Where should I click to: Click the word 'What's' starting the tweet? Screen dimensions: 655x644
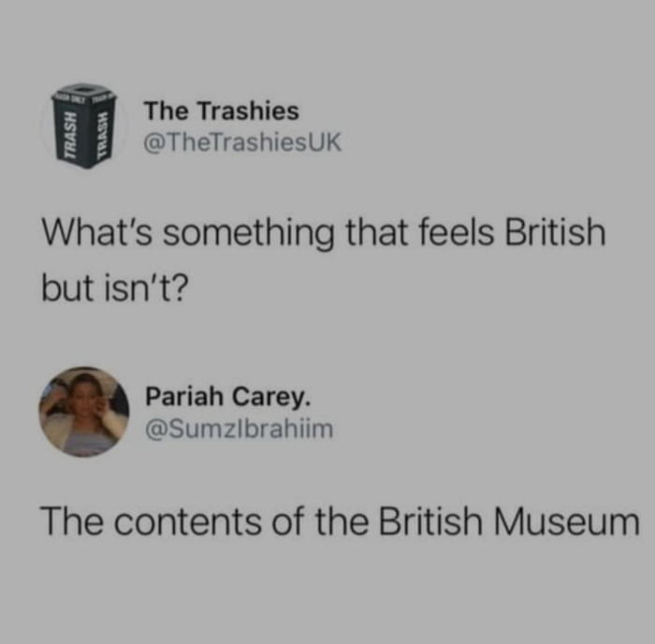[x=97, y=232]
